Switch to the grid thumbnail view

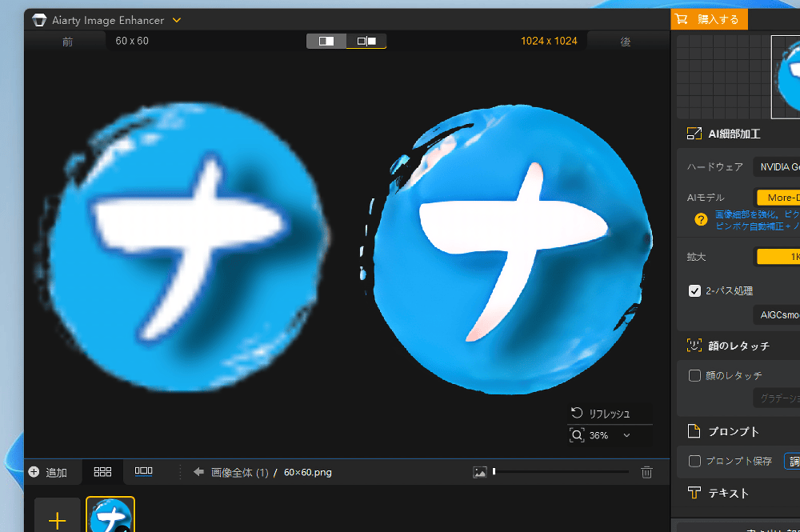click(102, 472)
